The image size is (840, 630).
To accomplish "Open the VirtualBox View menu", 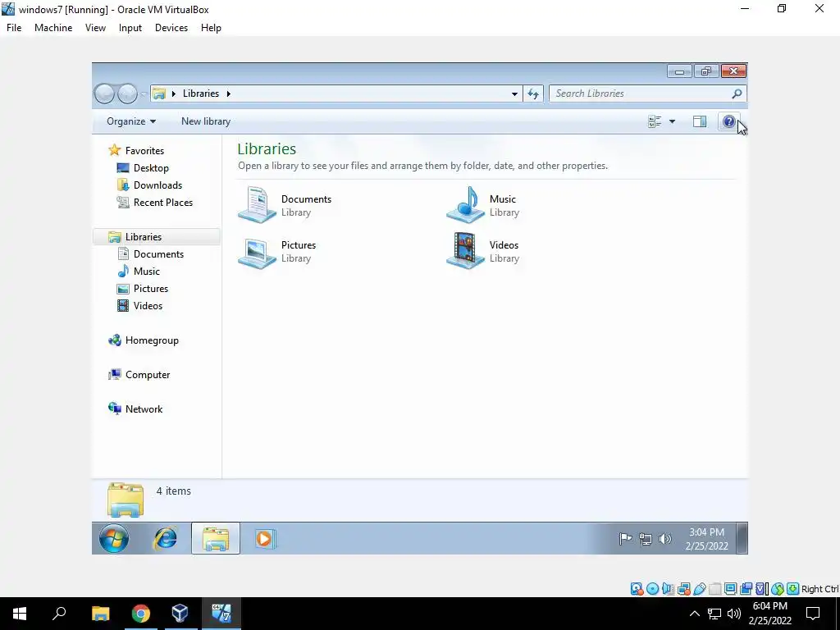I will tap(95, 28).
